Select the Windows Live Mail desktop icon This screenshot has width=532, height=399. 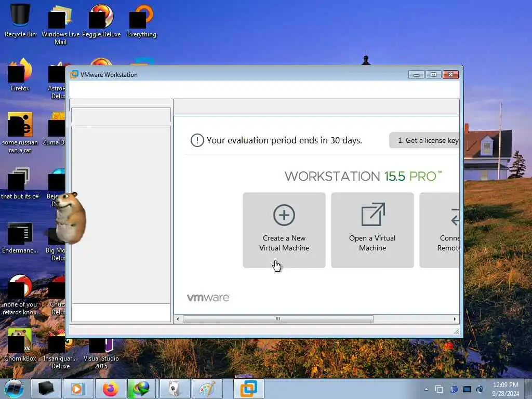point(60,24)
